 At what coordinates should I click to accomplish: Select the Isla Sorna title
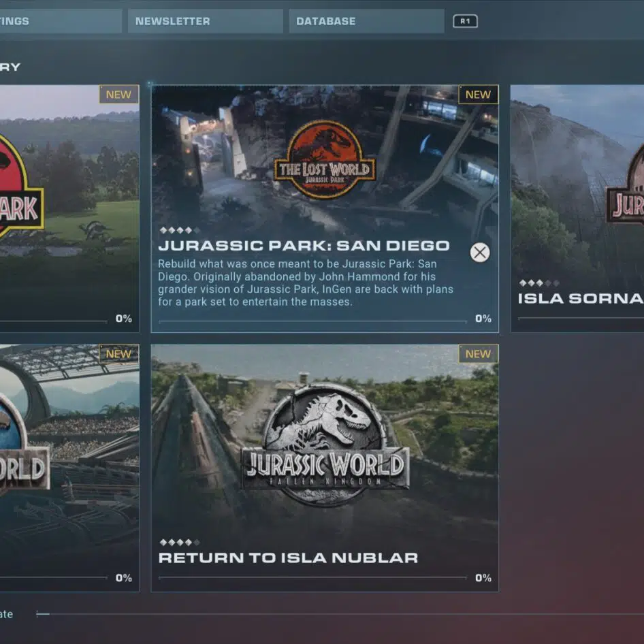(581, 299)
